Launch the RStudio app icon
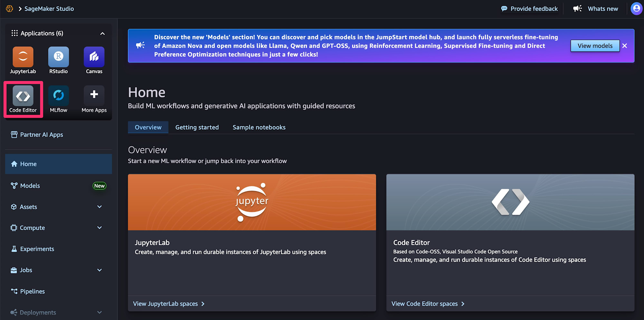The width and height of the screenshot is (644, 320). pyautogui.click(x=58, y=57)
